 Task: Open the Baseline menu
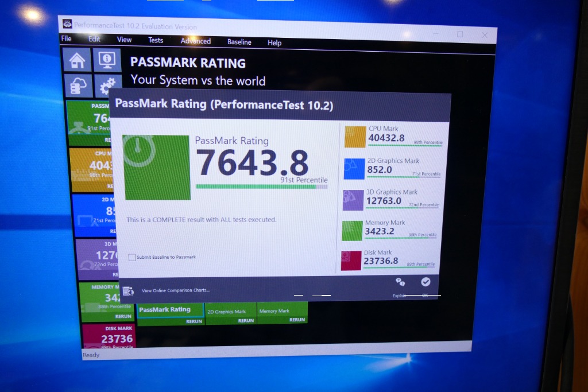point(239,42)
